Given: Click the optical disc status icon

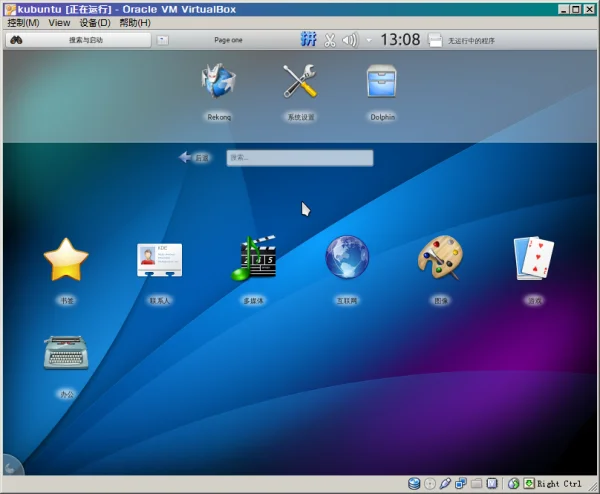Looking at the screenshot, I should tap(430, 484).
